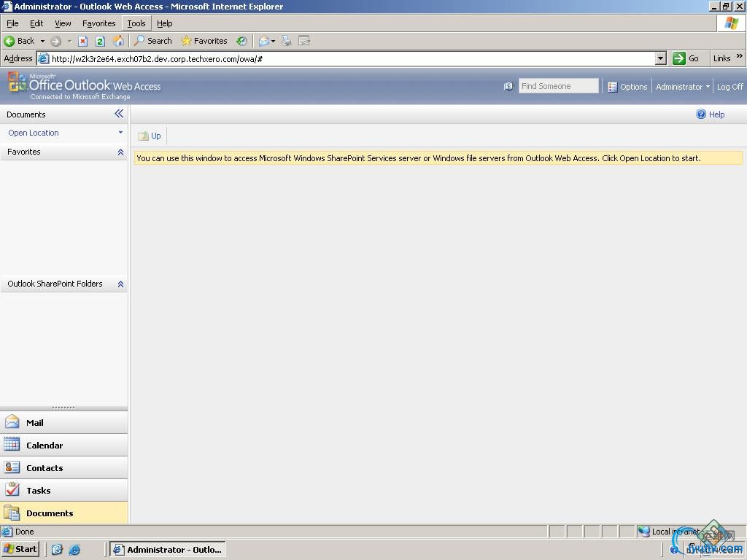Click the page icon in address bar
The height and width of the screenshot is (560, 747).
pyautogui.click(x=43, y=58)
